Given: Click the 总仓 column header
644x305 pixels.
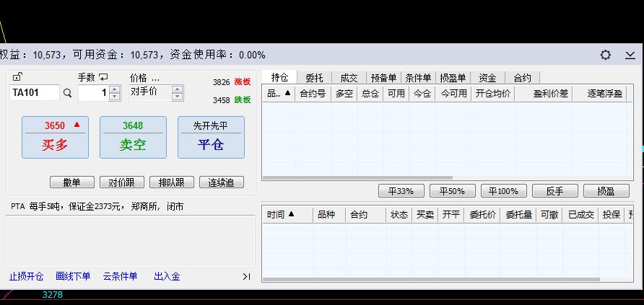Looking at the screenshot, I should 370,94.
